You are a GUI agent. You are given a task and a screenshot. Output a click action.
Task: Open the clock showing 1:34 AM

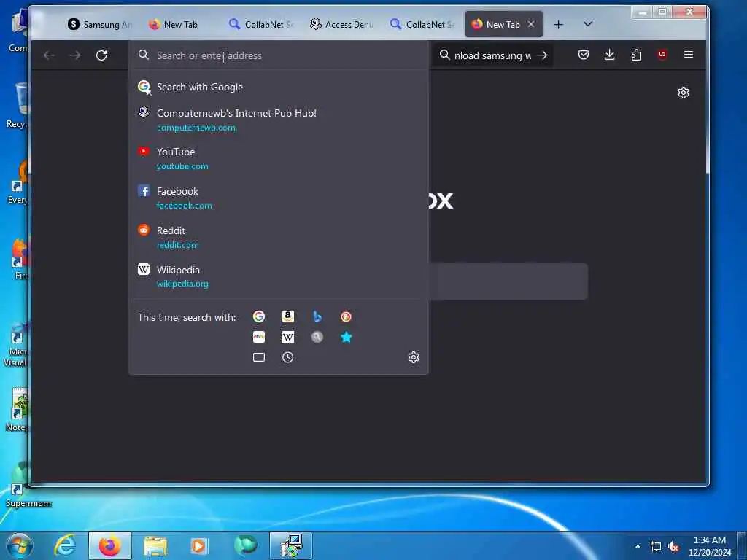click(709, 546)
